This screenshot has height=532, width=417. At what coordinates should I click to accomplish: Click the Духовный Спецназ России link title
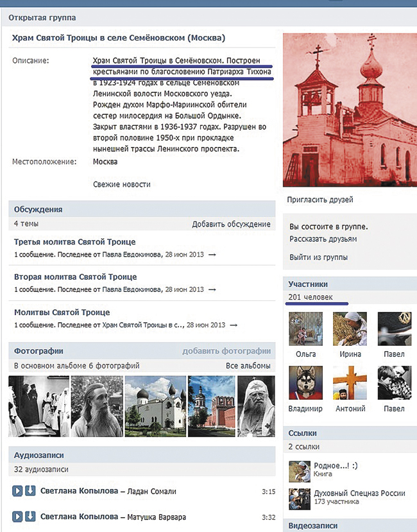(x=359, y=493)
